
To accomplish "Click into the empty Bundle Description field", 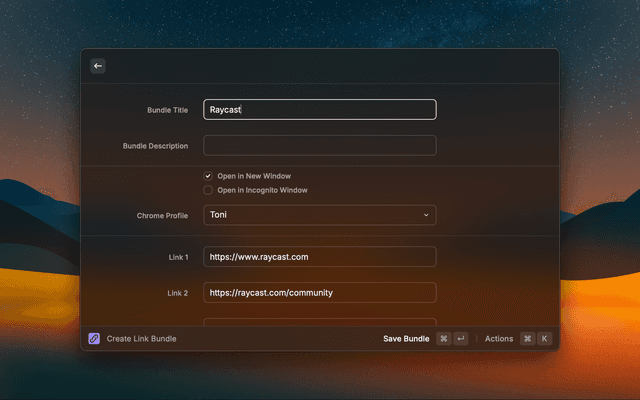I will tap(319, 146).
